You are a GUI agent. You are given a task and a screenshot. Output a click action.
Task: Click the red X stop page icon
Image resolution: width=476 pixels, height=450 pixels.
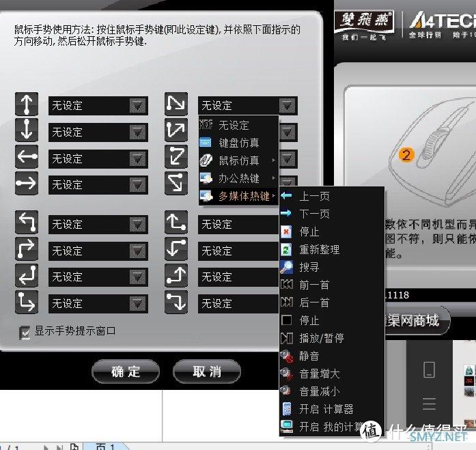[x=286, y=231]
